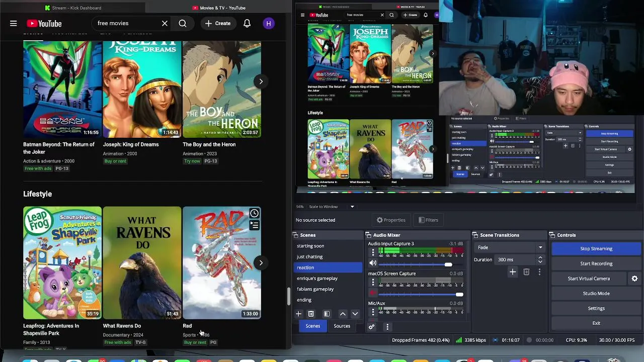Click YouTube page vertical scrollbar
The width and height of the screenshot is (644, 362).
click(289, 297)
